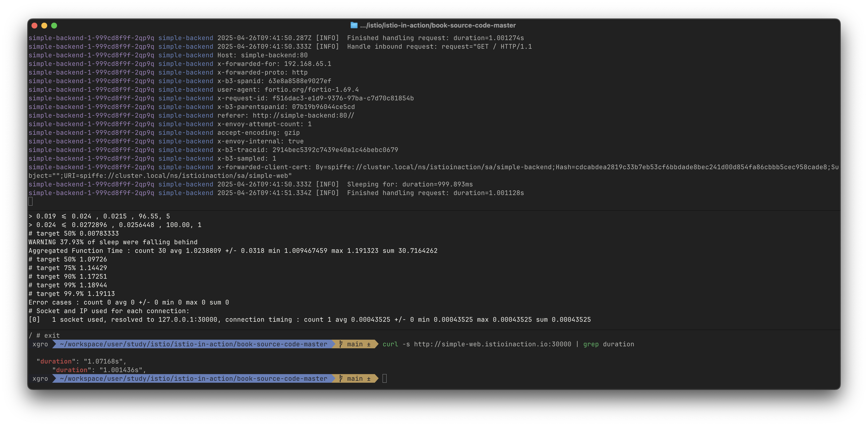Click the 'x-b3-spanid: 63e8a8588e9027ef' header
This screenshot has width=868, height=426.
pos(274,81)
